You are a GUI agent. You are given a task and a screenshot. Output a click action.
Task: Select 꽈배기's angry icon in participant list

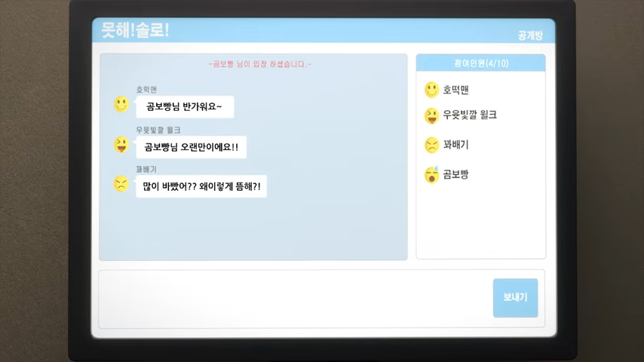point(431,145)
